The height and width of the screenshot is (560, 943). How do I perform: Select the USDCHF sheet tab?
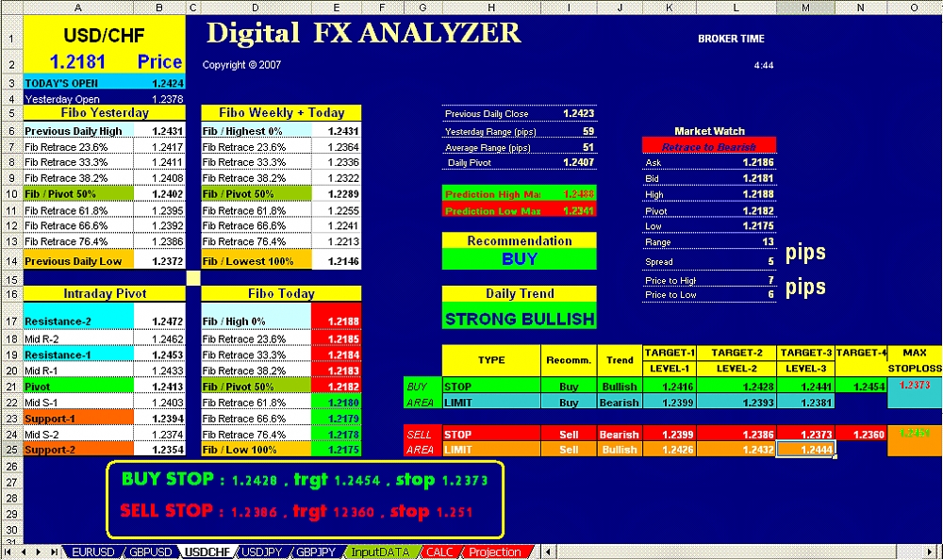click(x=207, y=552)
